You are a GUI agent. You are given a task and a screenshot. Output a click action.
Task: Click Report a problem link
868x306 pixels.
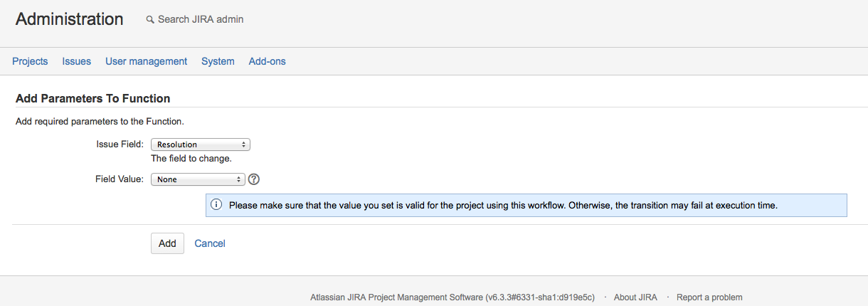click(709, 297)
